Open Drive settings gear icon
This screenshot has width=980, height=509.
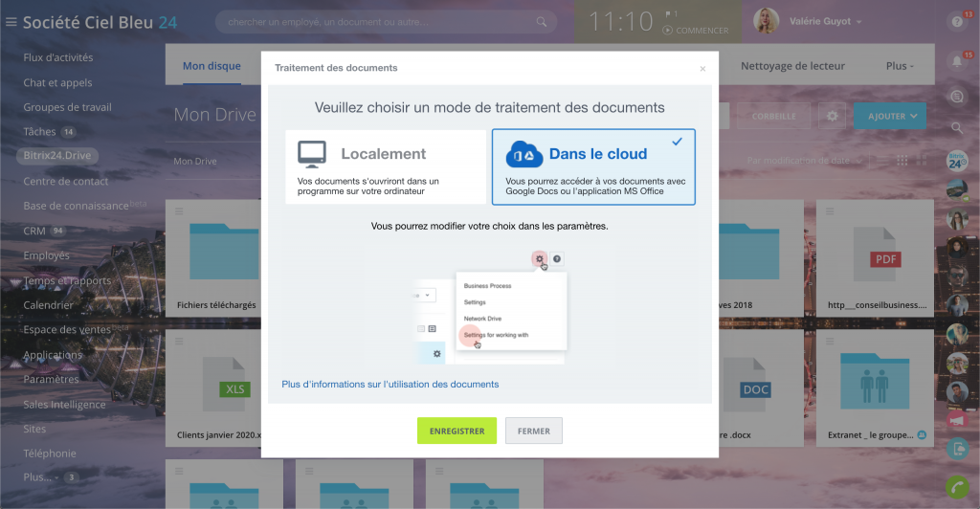coord(832,116)
